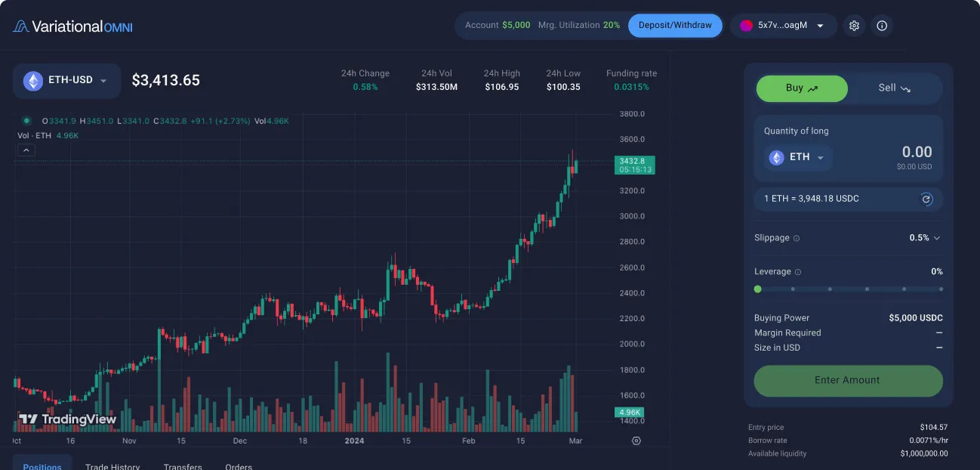The image size is (980, 470).
Task: Click the quantity input showing 0.00
Action: (916, 151)
